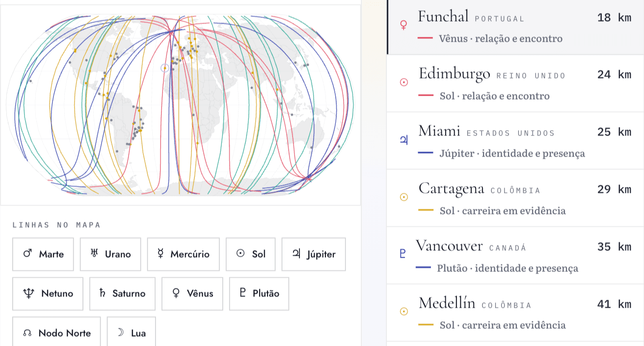Screen dimensions: 644x346
Task: Click the Pluto symbol beside Vancouver
Action: [x=403, y=254]
